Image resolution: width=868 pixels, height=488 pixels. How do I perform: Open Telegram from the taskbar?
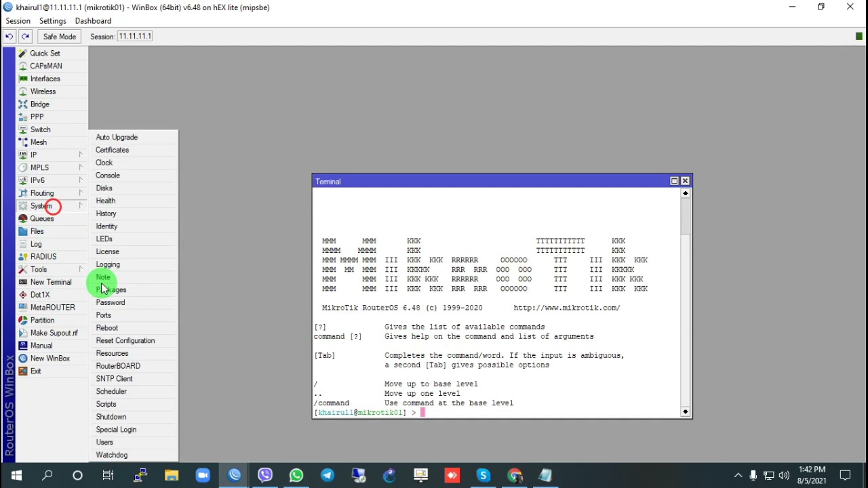(327, 475)
